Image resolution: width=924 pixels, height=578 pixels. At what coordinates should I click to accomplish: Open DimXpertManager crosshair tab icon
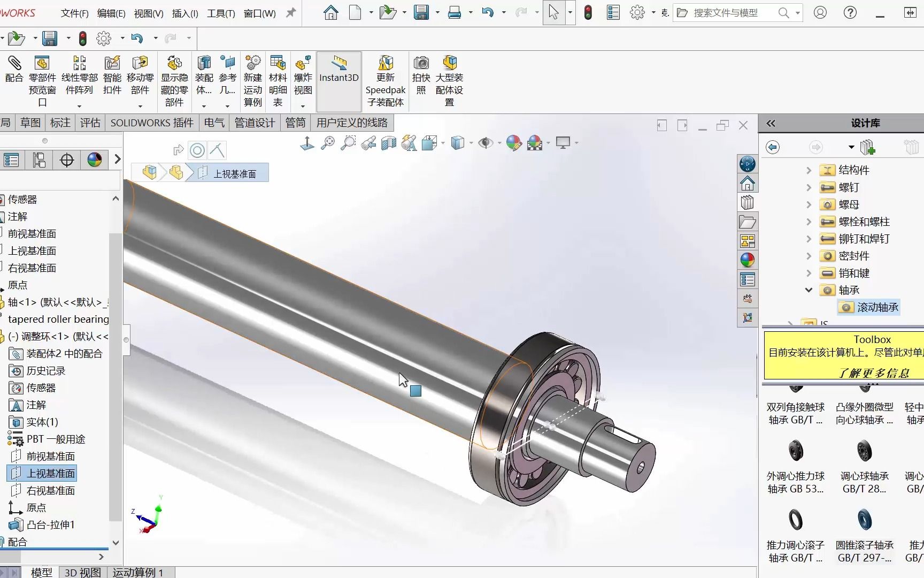(x=67, y=160)
